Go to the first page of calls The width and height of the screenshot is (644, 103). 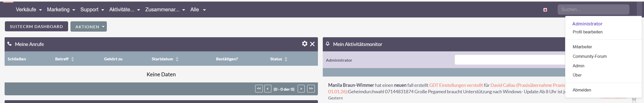tap(259, 89)
